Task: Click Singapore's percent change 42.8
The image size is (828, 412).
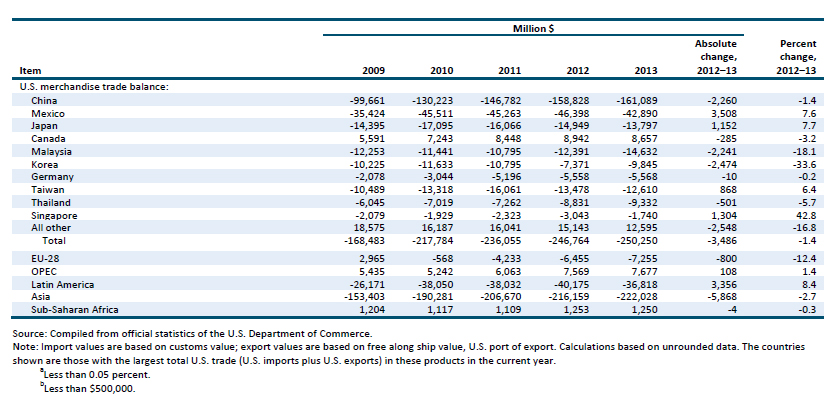Action: pyautogui.click(x=805, y=216)
